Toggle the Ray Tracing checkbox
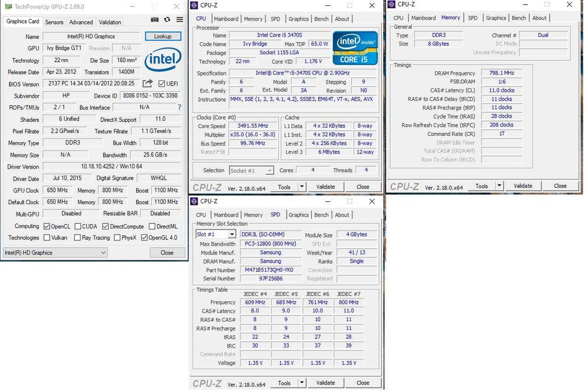Viewport: 585px width, 392px height. click(x=77, y=238)
